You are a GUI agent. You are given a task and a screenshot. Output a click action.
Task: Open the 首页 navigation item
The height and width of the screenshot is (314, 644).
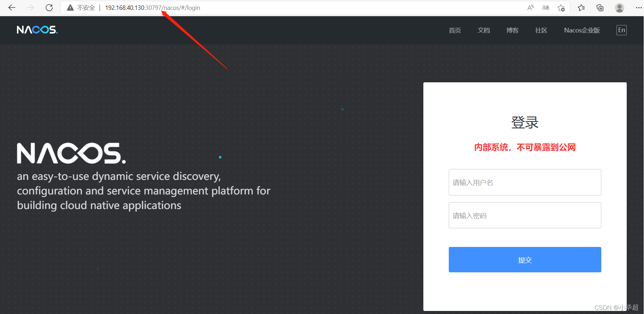[x=455, y=30]
